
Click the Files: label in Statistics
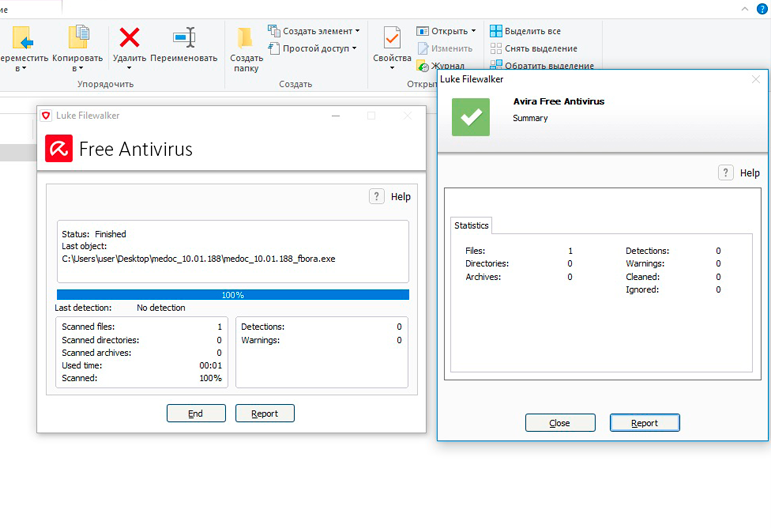(x=475, y=251)
